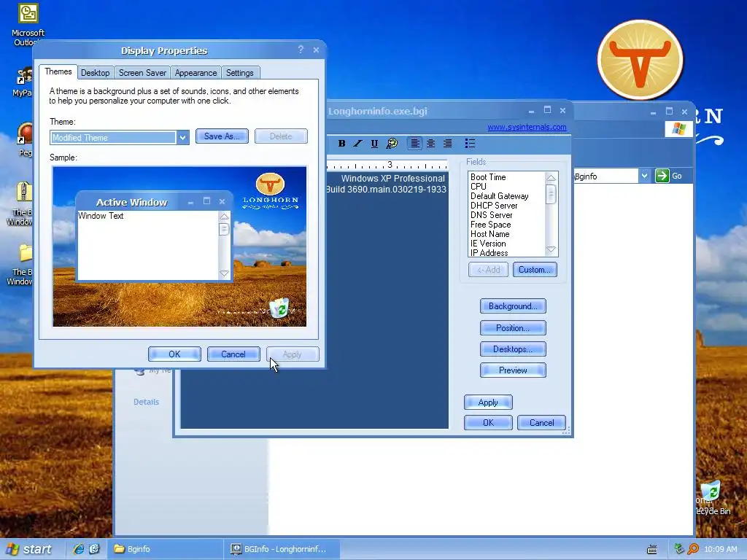This screenshot has width=747, height=560.
Task: Toggle italic formatting in BGInfo toolbar
Action: [x=357, y=144]
